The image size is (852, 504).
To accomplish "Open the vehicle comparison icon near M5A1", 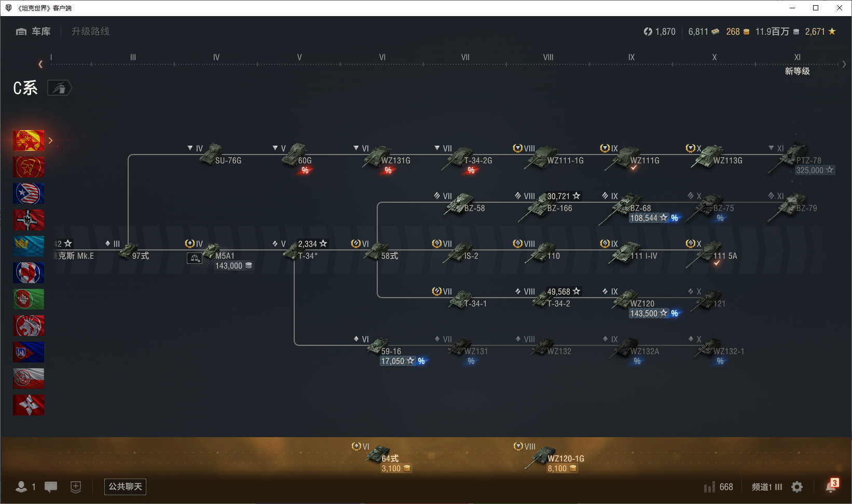I will 195,258.
